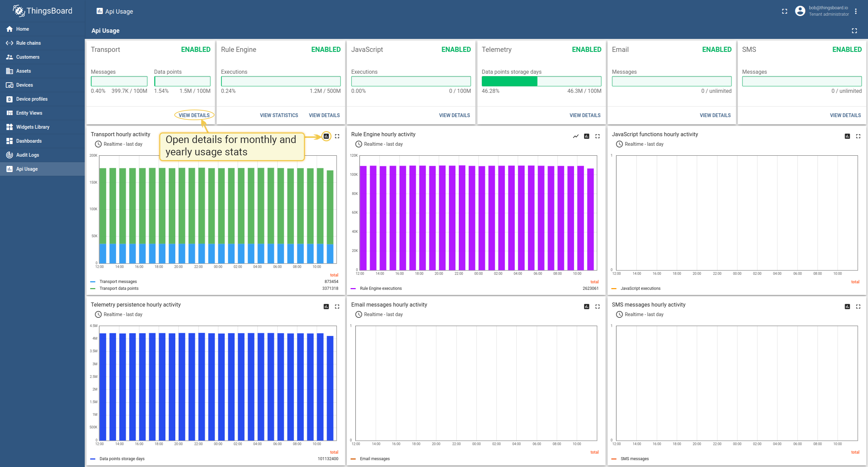Navigate to Devices
868x467 pixels.
tap(42, 85)
